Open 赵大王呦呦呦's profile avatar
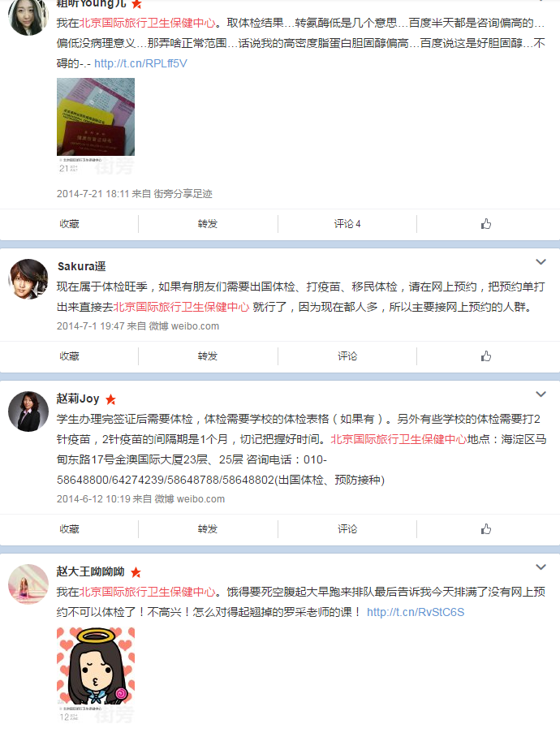This screenshot has height=737, width=560. tap(28, 584)
